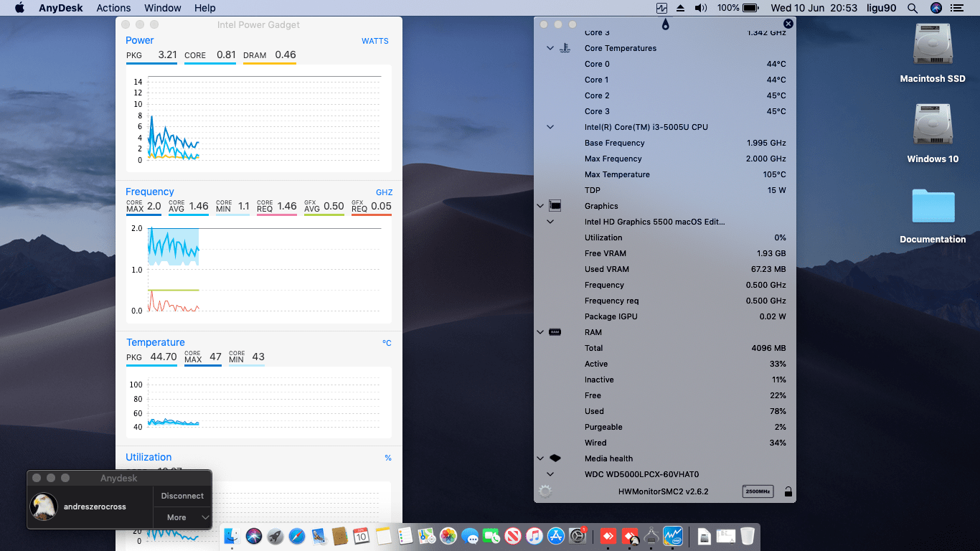The image size is (980, 551).
Task: Open the Window menu in menu bar
Action: click(x=163, y=8)
